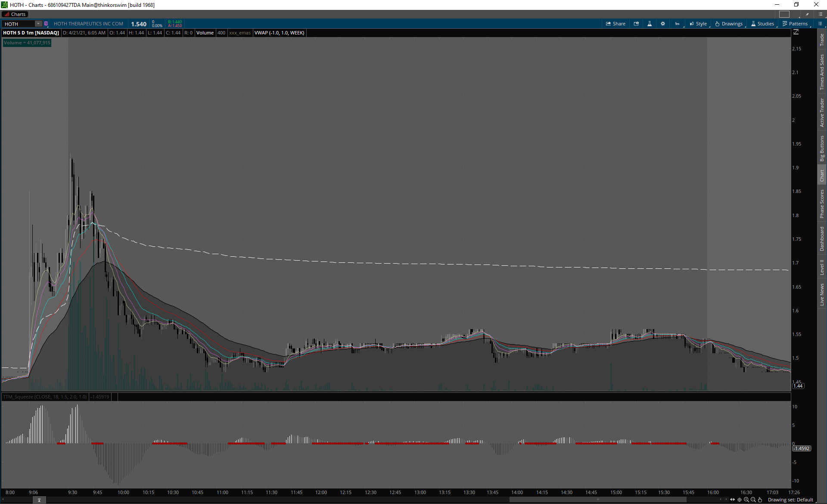The width and height of the screenshot is (827, 504).
Task: Click the Share button
Action: [616, 24]
